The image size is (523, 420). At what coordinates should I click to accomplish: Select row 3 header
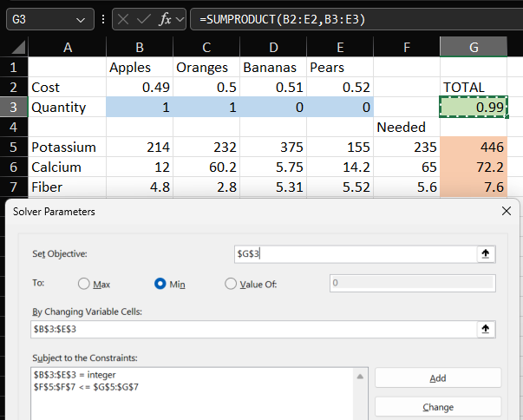point(13,107)
